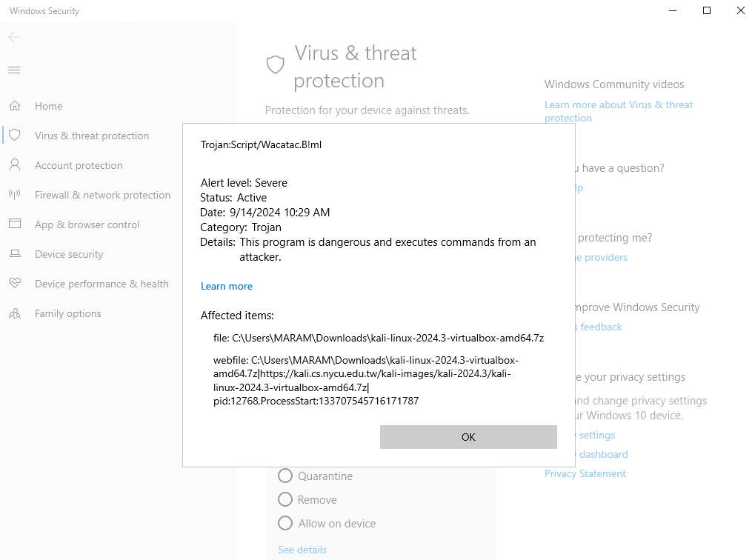Open Learn more link in dialog
This screenshot has width=752, height=560.
click(227, 286)
